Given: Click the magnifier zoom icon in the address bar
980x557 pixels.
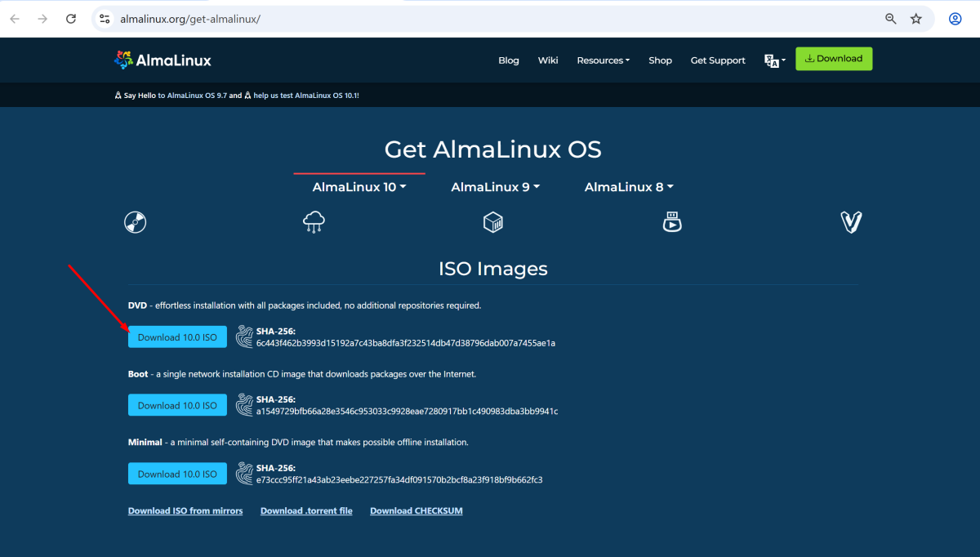Looking at the screenshot, I should click(x=890, y=18).
